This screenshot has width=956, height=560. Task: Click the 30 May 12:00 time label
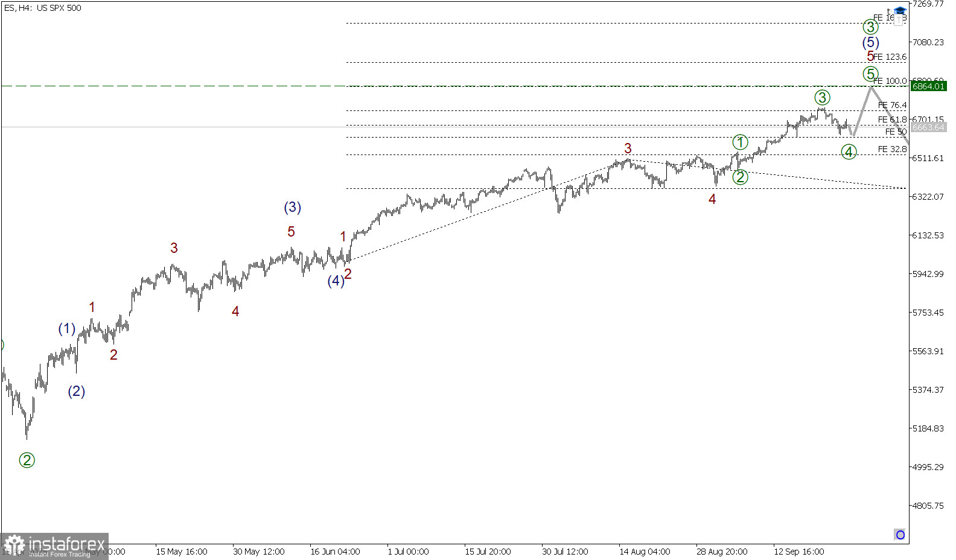pyautogui.click(x=259, y=552)
